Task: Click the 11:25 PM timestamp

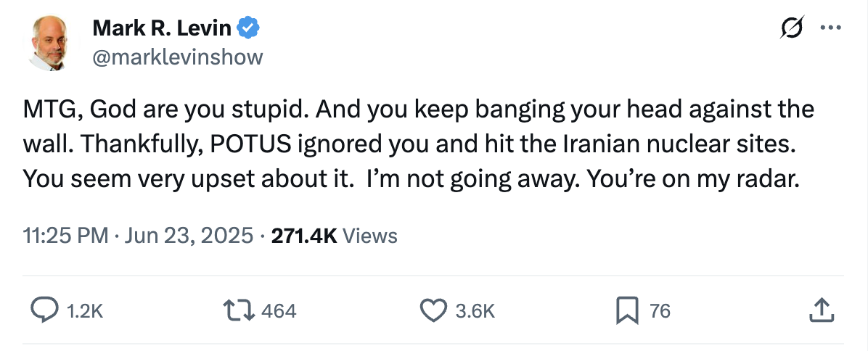Action: (x=65, y=236)
